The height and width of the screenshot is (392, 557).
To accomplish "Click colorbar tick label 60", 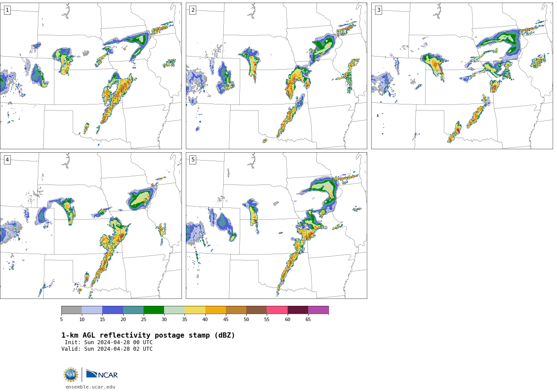I will (x=288, y=320).
